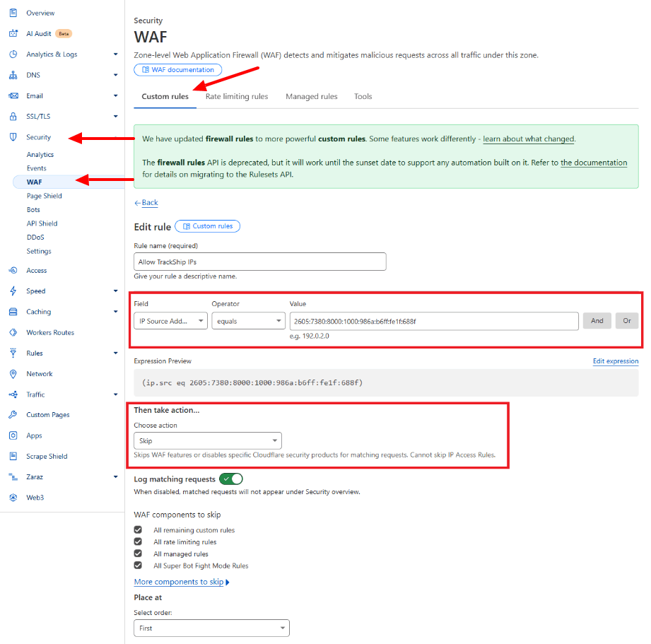The width and height of the screenshot is (651, 644).
Task: Open Bots submenu item
Action: [x=34, y=210]
